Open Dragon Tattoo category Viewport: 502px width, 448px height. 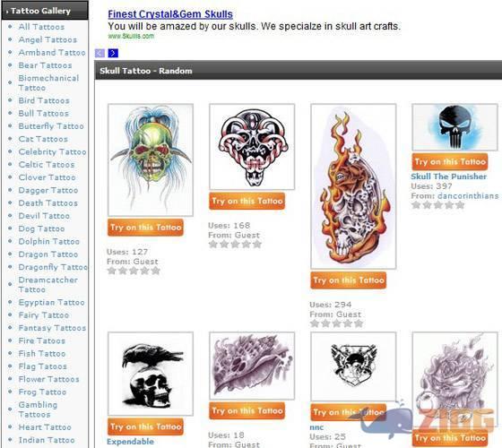click(48, 254)
